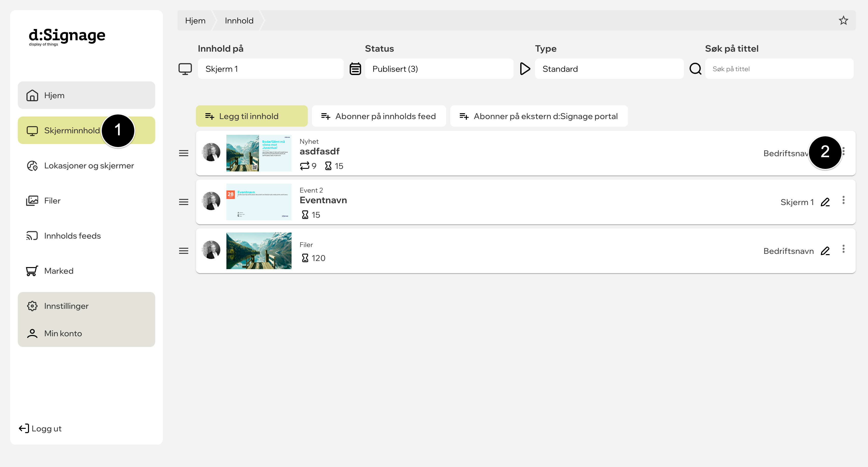Click Logg ut to sign out
The height and width of the screenshot is (467, 868).
pyautogui.click(x=40, y=428)
